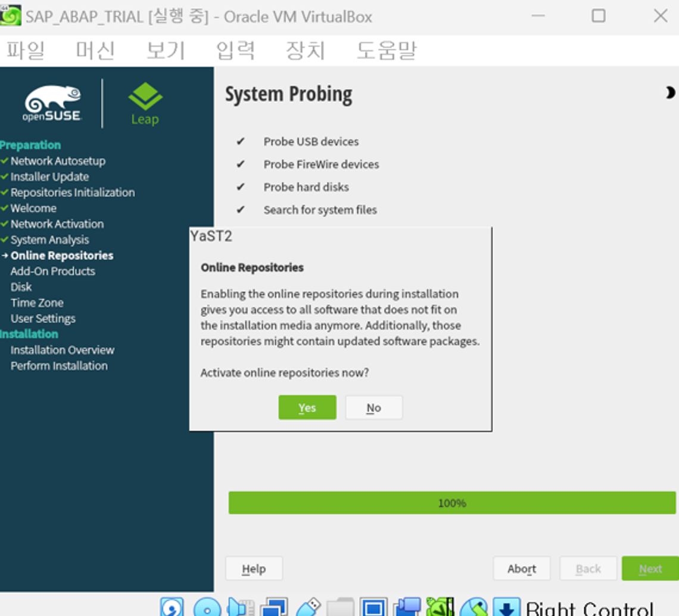Click the shared folders status icon
Image resolution: width=679 pixels, height=616 pixels.
340,607
